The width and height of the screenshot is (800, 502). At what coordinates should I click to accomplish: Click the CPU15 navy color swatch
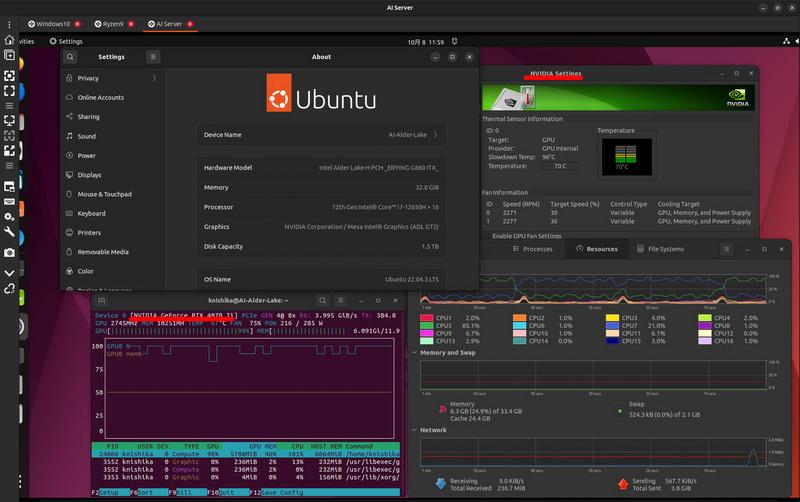pyautogui.click(x=612, y=341)
